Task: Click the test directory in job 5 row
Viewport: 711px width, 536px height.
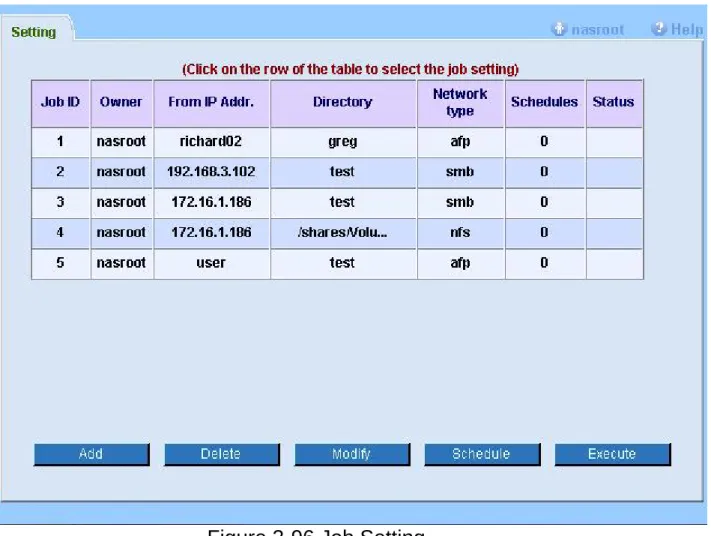Action: click(x=343, y=263)
